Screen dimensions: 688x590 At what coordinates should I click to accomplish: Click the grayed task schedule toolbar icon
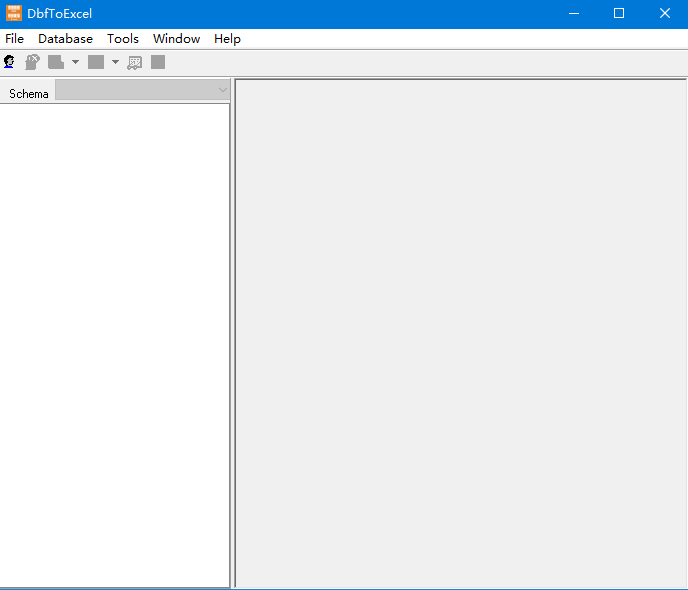coord(135,63)
